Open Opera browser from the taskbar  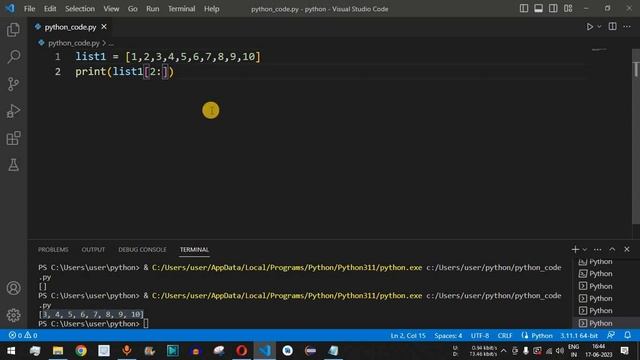[241, 351]
